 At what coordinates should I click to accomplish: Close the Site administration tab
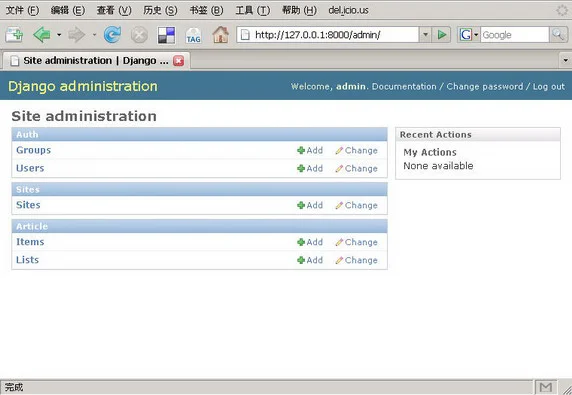click(178, 61)
